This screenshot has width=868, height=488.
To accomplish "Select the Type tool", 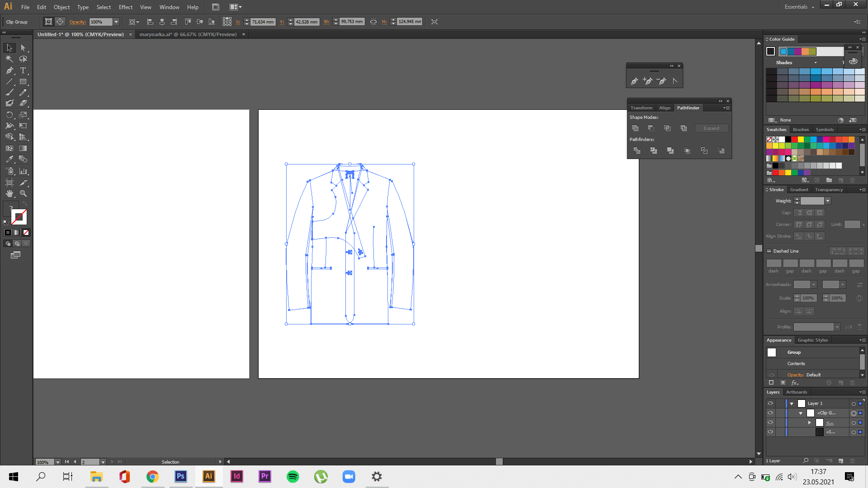I will coord(23,70).
